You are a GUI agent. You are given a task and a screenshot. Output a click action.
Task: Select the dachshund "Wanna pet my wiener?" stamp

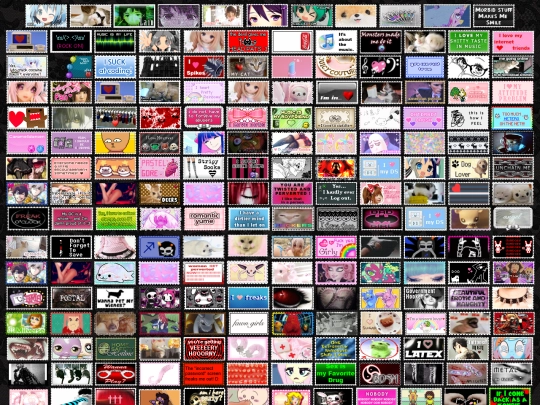tap(115, 298)
